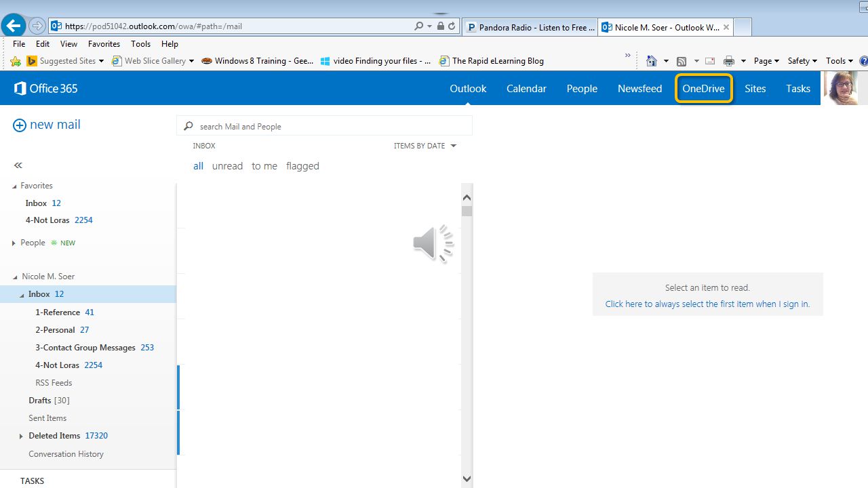Click the Help question mark icon
This screenshot has height=488, width=868.
[x=863, y=61]
